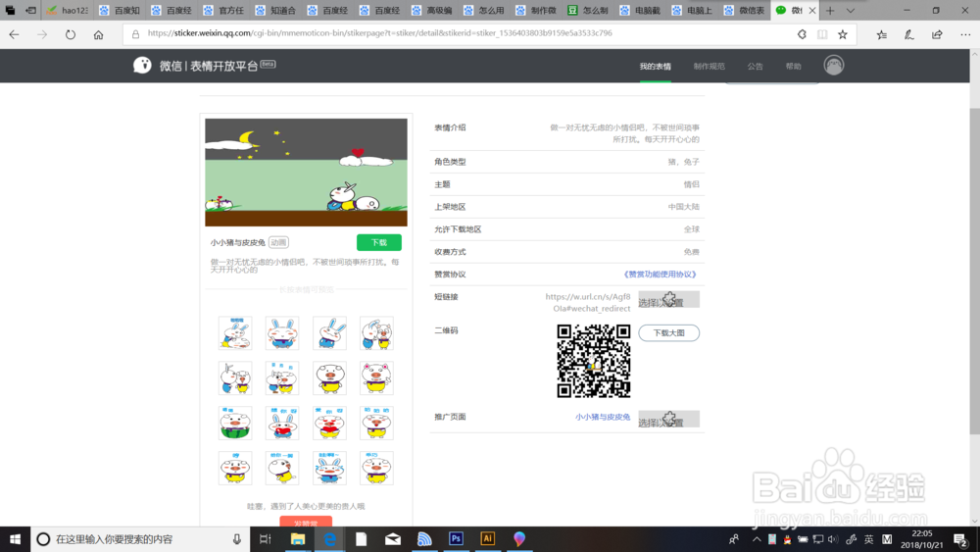Show tabs you've set aside
Viewport: 980px width, 552px height.
10,11
